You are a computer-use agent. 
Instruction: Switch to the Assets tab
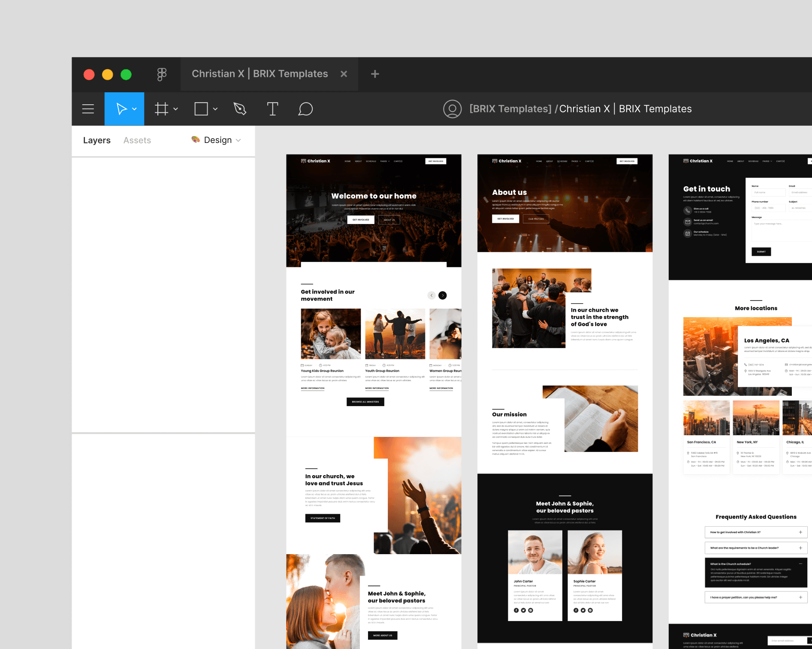click(x=137, y=140)
